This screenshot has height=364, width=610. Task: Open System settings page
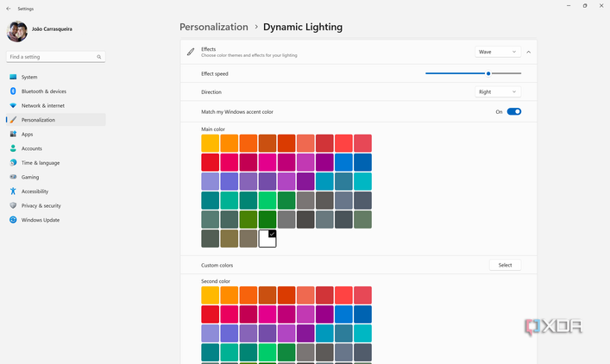tap(56, 77)
